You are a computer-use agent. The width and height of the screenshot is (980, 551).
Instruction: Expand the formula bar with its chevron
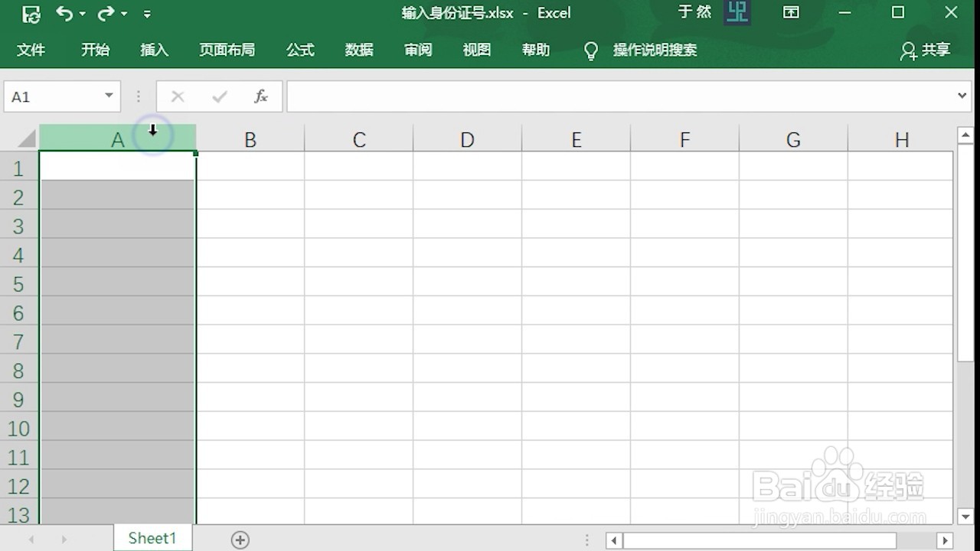(962, 96)
